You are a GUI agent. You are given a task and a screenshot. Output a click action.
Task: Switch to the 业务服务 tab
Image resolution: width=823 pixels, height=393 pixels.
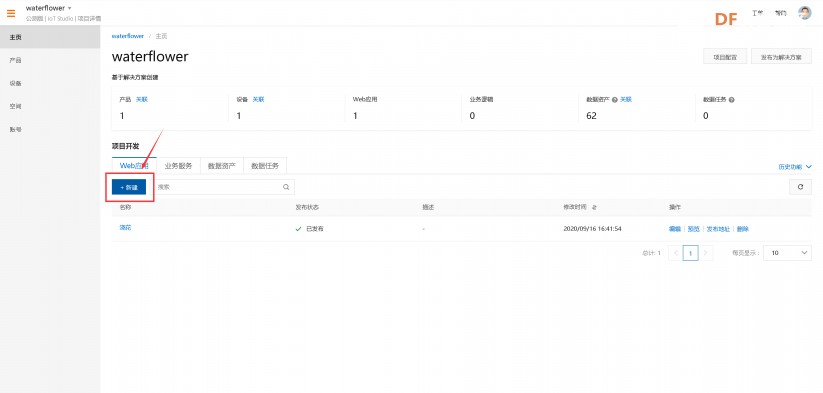coord(178,166)
